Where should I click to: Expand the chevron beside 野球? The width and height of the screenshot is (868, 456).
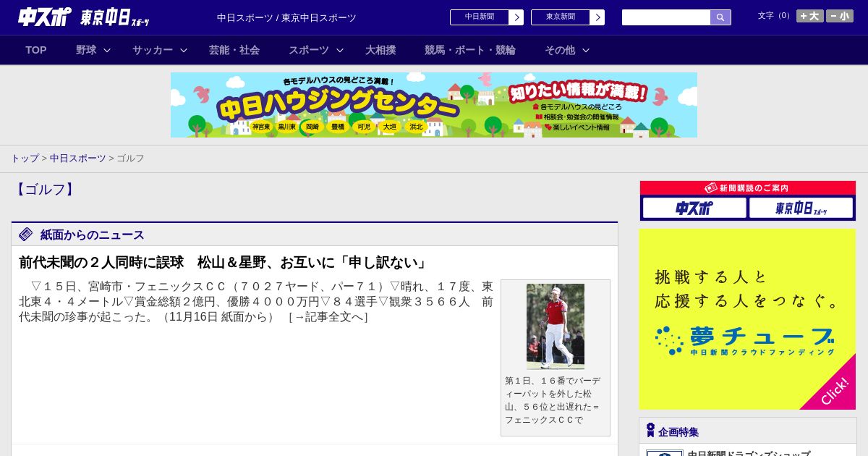[107, 50]
